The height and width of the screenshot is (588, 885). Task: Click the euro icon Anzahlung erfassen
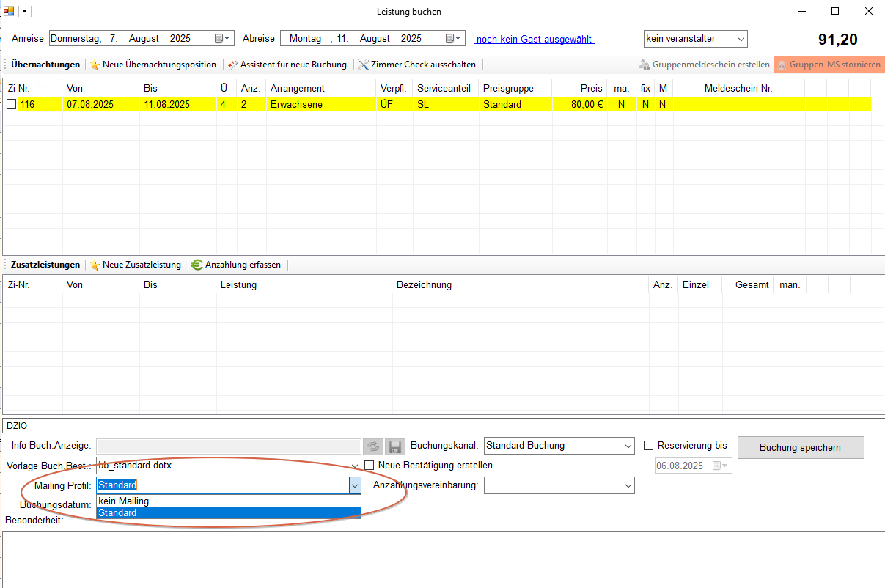point(197,265)
